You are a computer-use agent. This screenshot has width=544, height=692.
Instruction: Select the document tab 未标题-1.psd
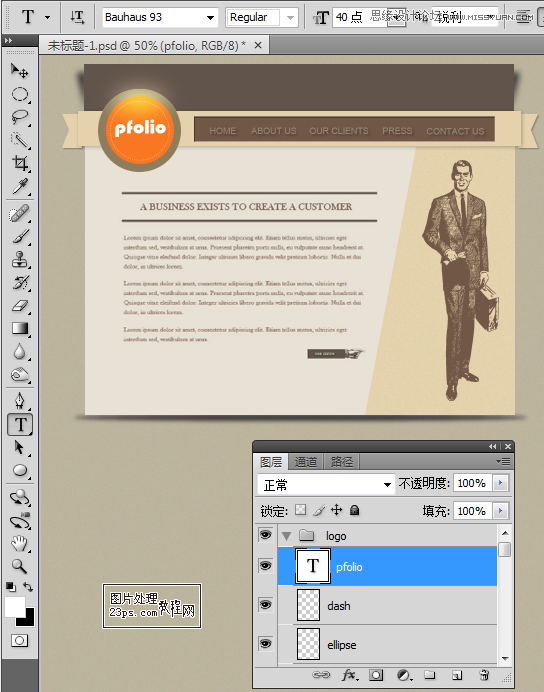point(146,45)
